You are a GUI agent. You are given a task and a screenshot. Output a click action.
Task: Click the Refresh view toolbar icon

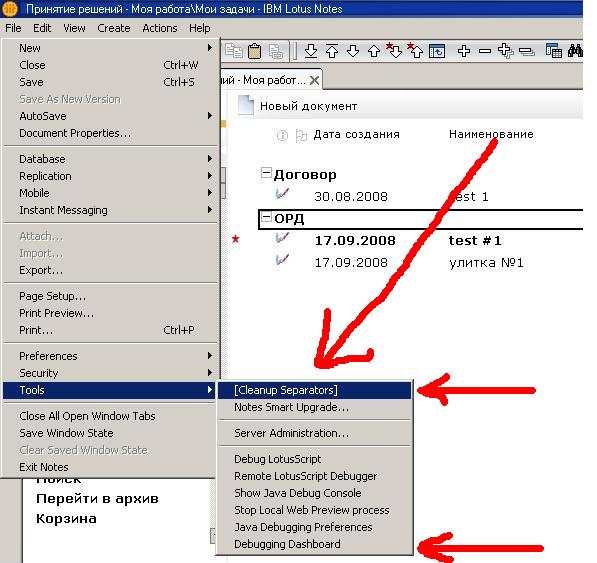pos(437,51)
